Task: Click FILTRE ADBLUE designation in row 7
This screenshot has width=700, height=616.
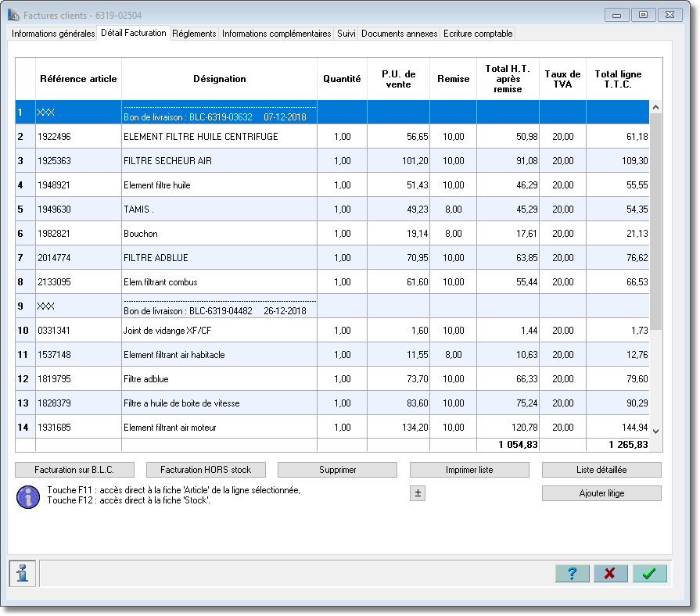Action: pyautogui.click(x=219, y=258)
